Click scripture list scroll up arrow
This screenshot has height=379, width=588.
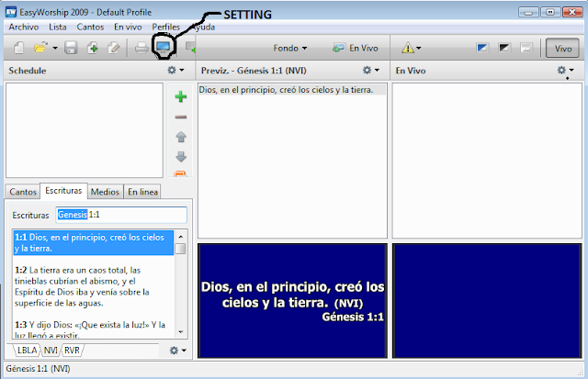pos(181,237)
